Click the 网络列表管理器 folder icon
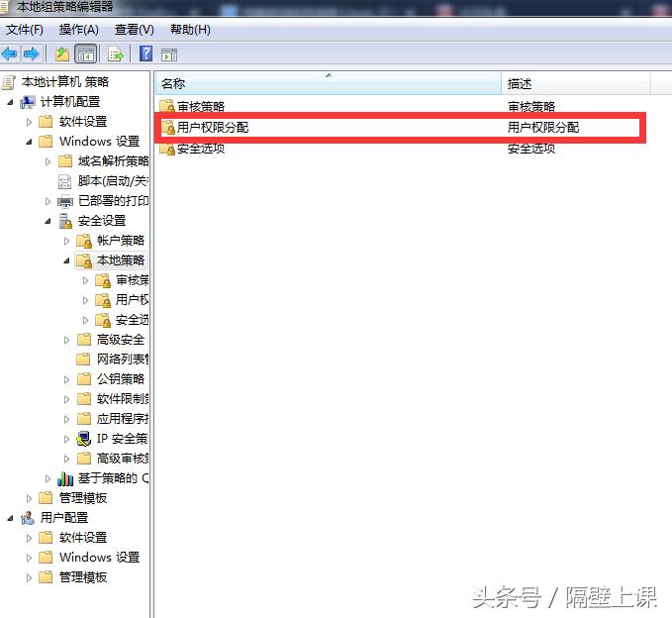The image size is (672, 618). [83, 359]
